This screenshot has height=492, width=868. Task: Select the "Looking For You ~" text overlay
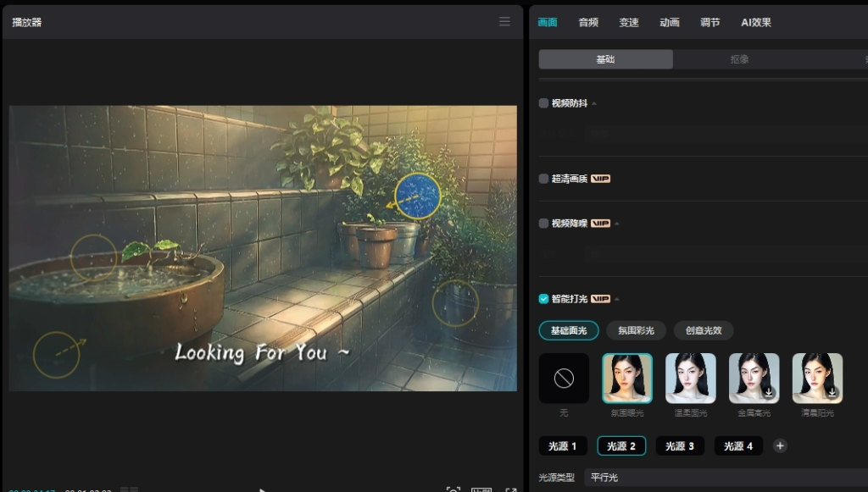tap(262, 352)
